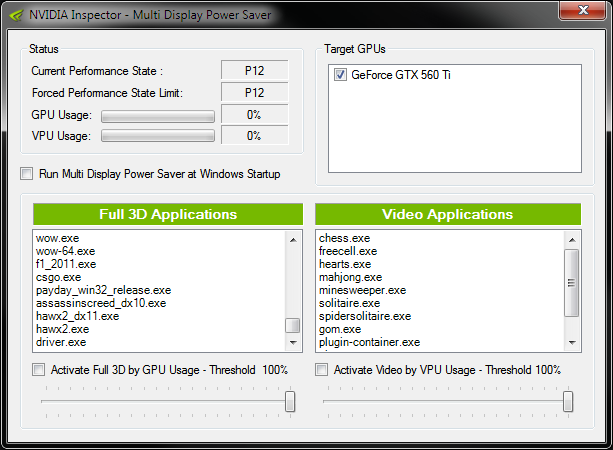613x450 pixels.
Task: Click up arrow of Full 3D Applications scrollbar
Action: 293,240
